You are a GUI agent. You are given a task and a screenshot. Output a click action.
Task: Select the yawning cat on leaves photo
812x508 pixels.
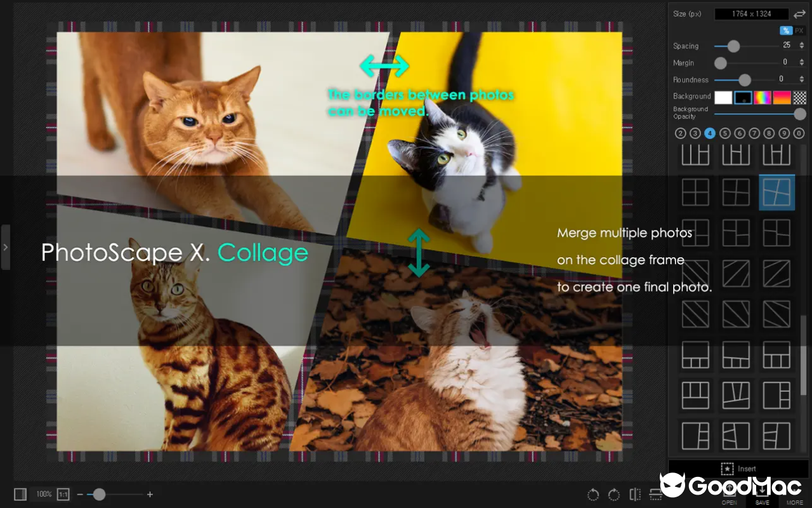[463, 356]
